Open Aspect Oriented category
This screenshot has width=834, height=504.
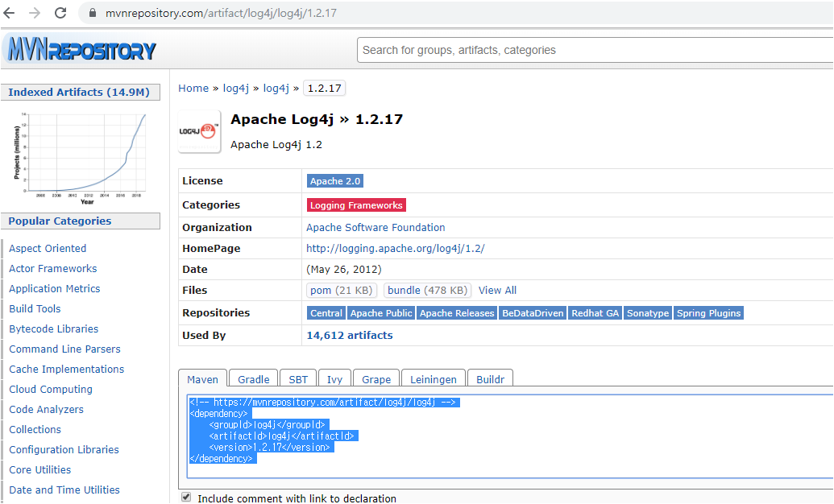[48, 248]
